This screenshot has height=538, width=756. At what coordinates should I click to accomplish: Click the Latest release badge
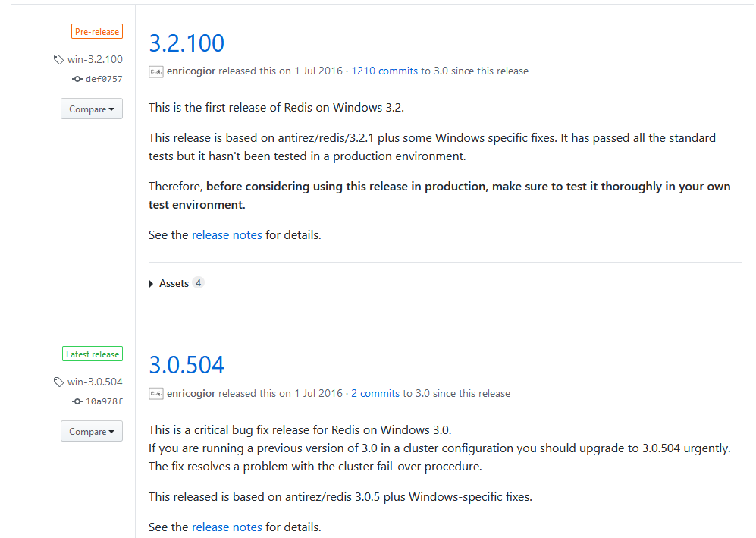click(x=93, y=354)
